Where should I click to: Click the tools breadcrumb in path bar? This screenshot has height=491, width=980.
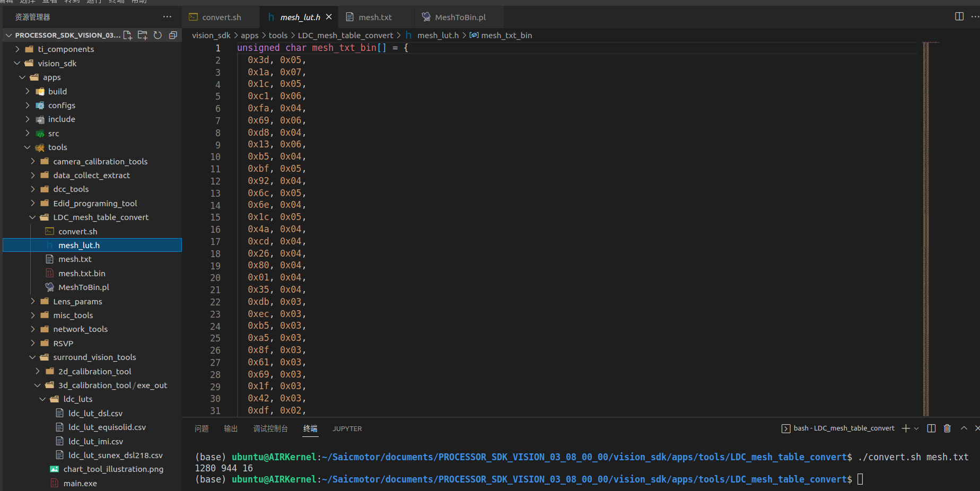point(278,36)
